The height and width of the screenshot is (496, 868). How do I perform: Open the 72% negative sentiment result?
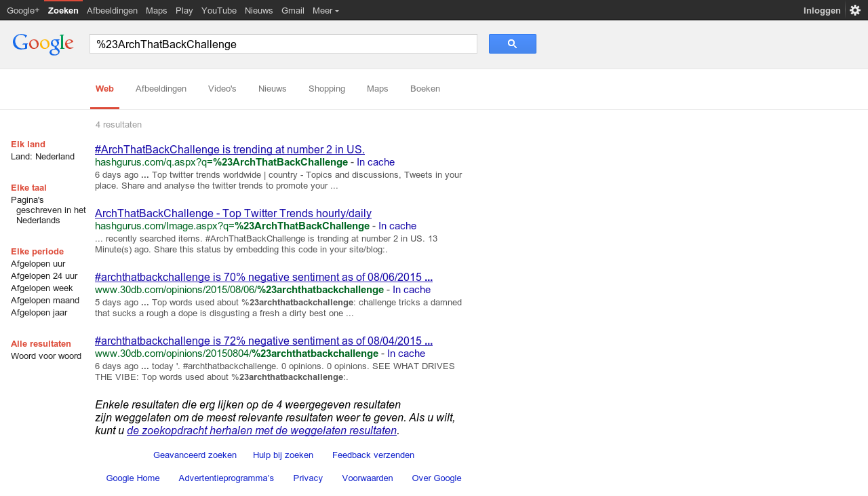264,341
